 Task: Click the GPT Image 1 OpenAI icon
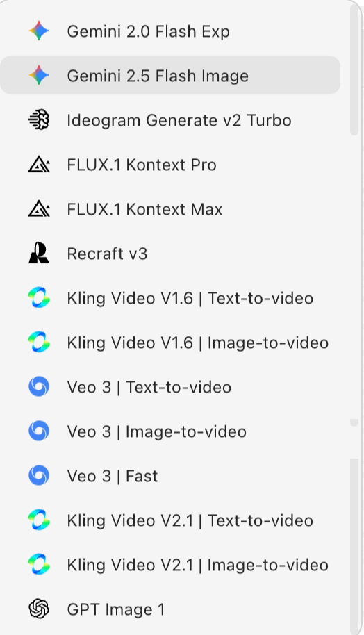(39, 609)
